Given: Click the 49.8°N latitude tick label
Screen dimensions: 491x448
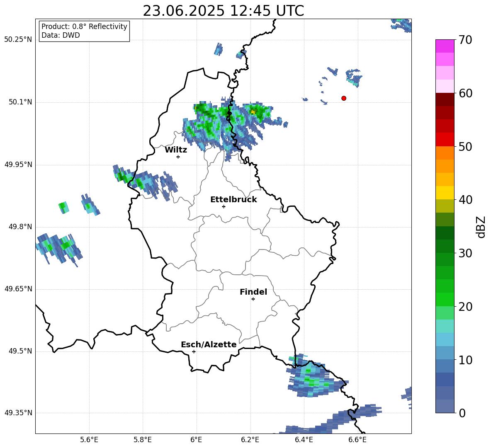Looking at the screenshot, I should pos(20,227).
